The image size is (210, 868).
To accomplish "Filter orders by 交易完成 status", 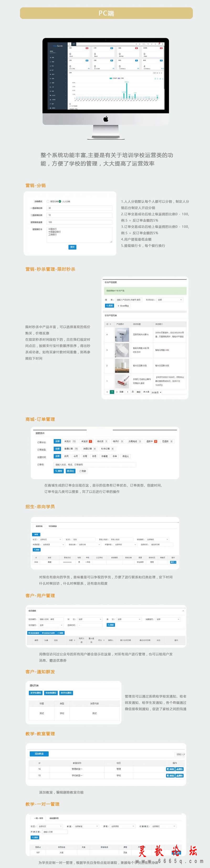I will 135,441.
